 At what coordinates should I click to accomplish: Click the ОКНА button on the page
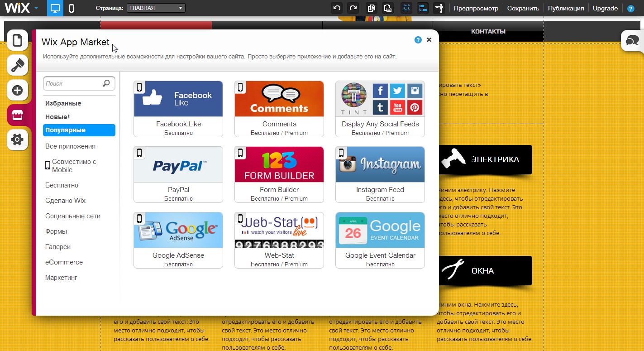click(x=486, y=271)
